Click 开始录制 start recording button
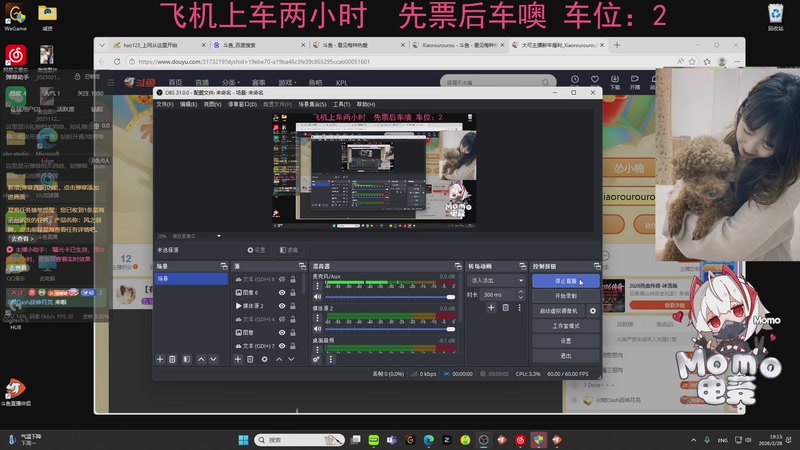This screenshot has height=450, width=800. 565,296
